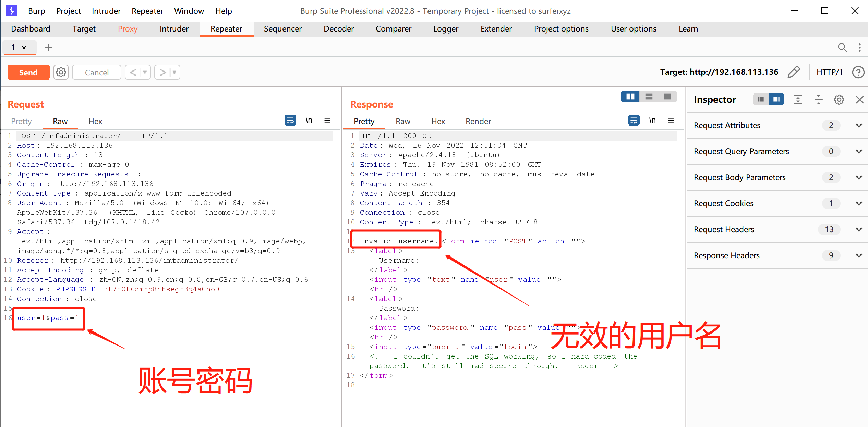This screenshot has height=427, width=868.
Task: Open the Repeater help question icon
Action: pyautogui.click(x=858, y=72)
